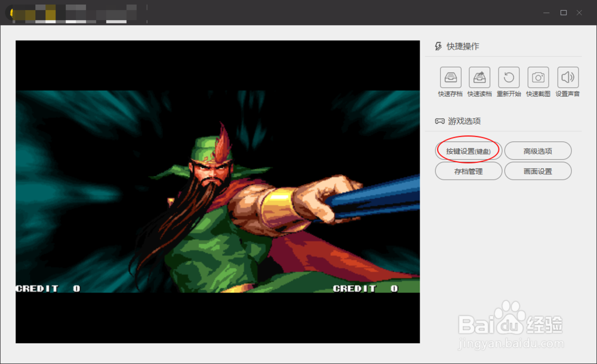Open the 存档管理 save management button

[468, 171]
